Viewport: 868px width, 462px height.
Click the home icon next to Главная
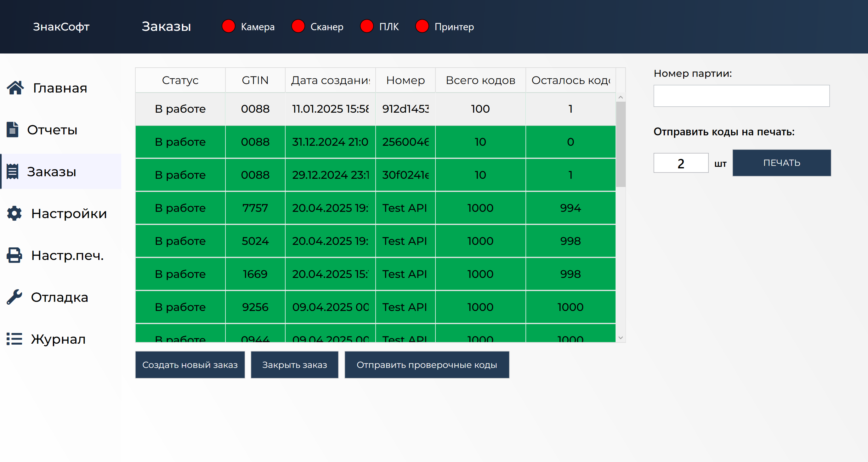click(x=15, y=88)
